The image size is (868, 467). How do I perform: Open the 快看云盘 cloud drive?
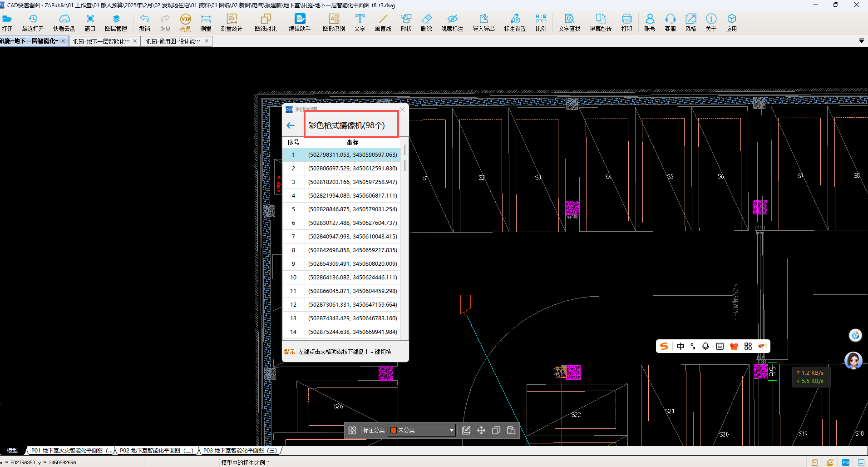click(64, 22)
